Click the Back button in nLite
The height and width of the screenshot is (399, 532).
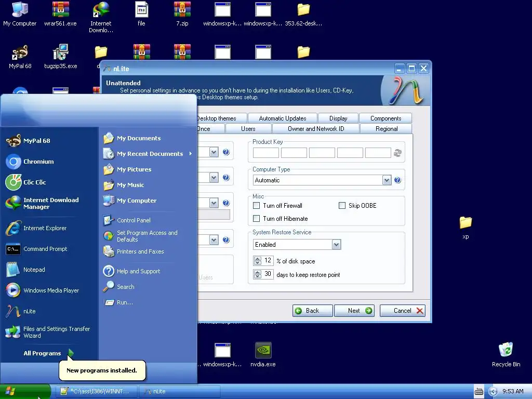pos(312,311)
